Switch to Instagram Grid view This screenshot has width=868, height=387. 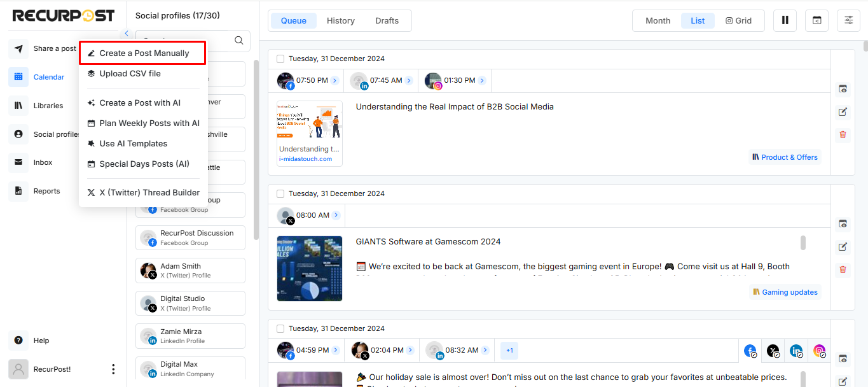[x=738, y=20]
